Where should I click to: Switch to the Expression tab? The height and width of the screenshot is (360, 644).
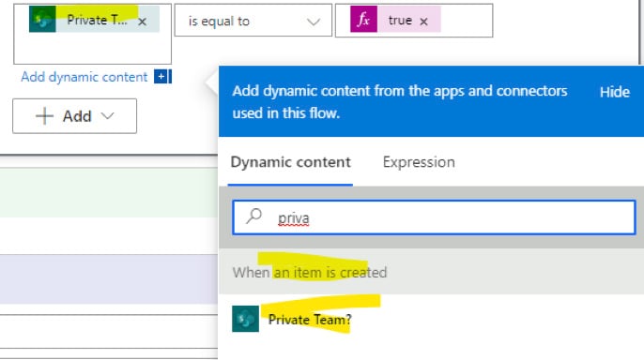[419, 162]
